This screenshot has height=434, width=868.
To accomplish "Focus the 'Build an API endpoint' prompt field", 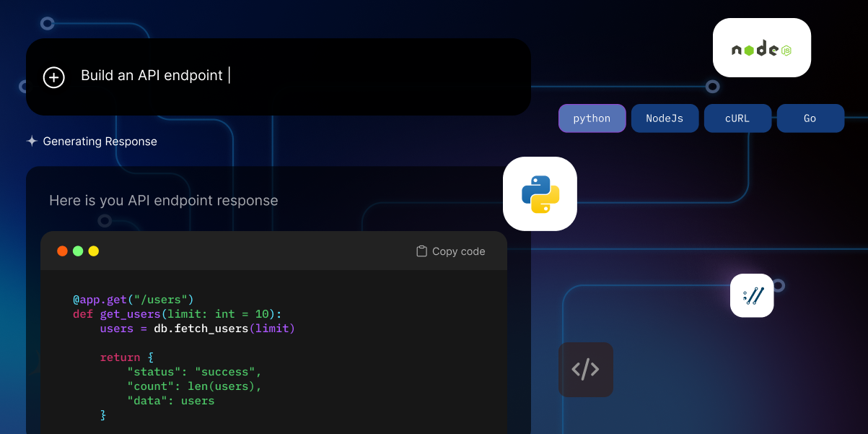I will (x=279, y=77).
